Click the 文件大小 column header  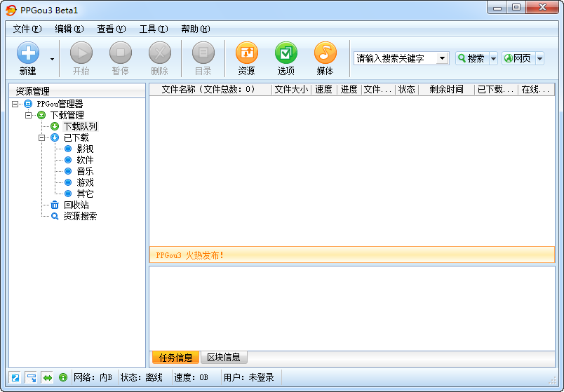(x=291, y=89)
